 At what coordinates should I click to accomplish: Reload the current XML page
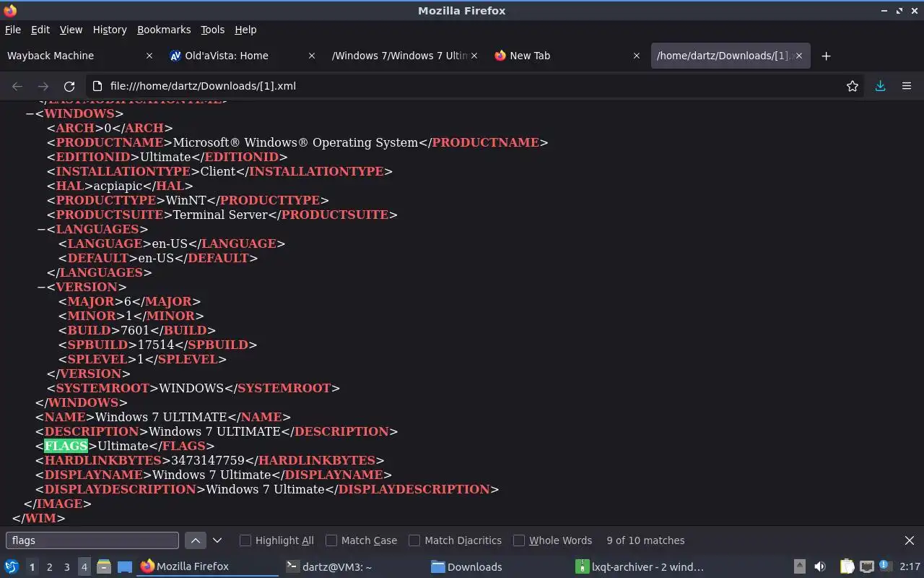pos(69,86)
